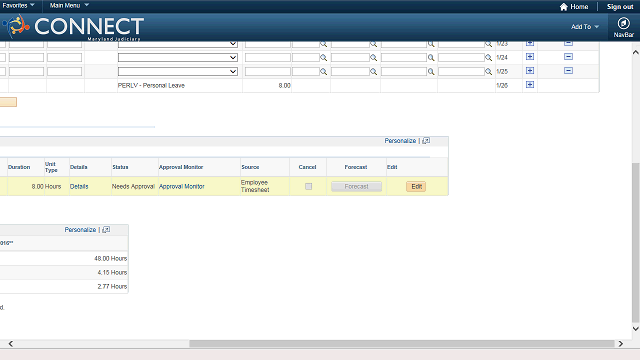Click the quantity input field in 1/25 row

[268, 71]
